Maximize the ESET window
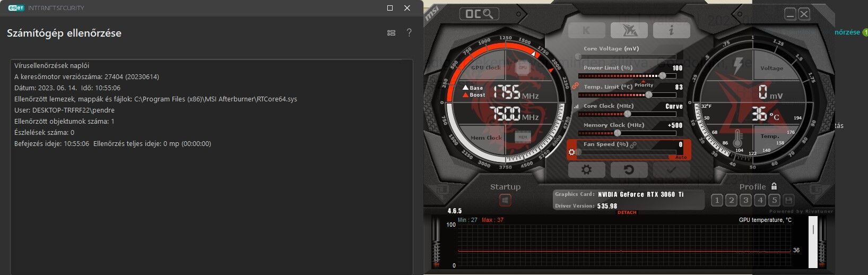The image size is (868, 275). click(x=390, y=8)
